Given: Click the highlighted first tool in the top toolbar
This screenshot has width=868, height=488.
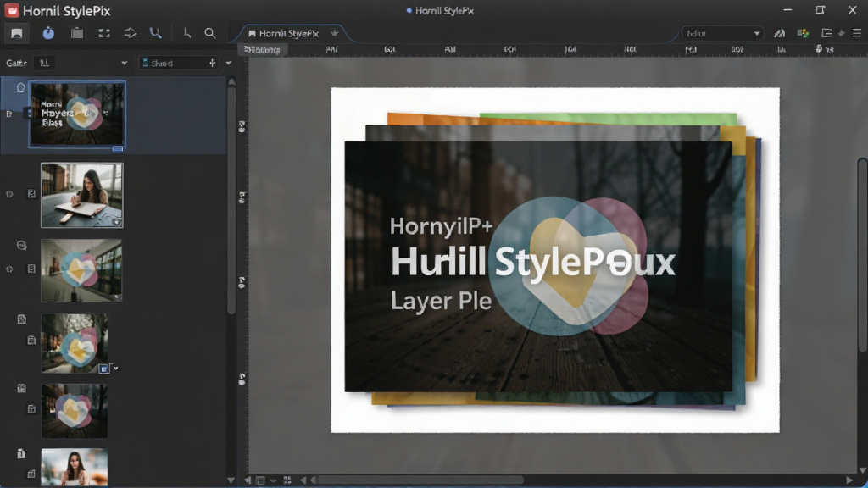Looking at the screenshot, I should 17,33.
